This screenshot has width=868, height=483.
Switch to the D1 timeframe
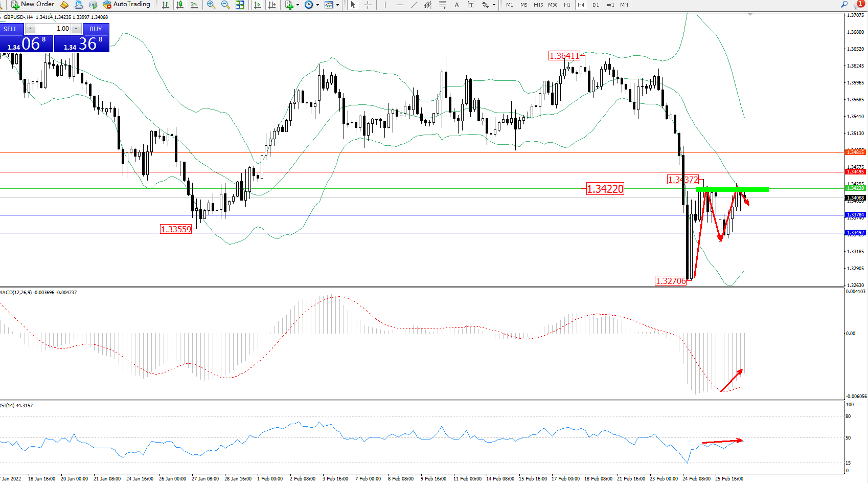click(596, 5)
